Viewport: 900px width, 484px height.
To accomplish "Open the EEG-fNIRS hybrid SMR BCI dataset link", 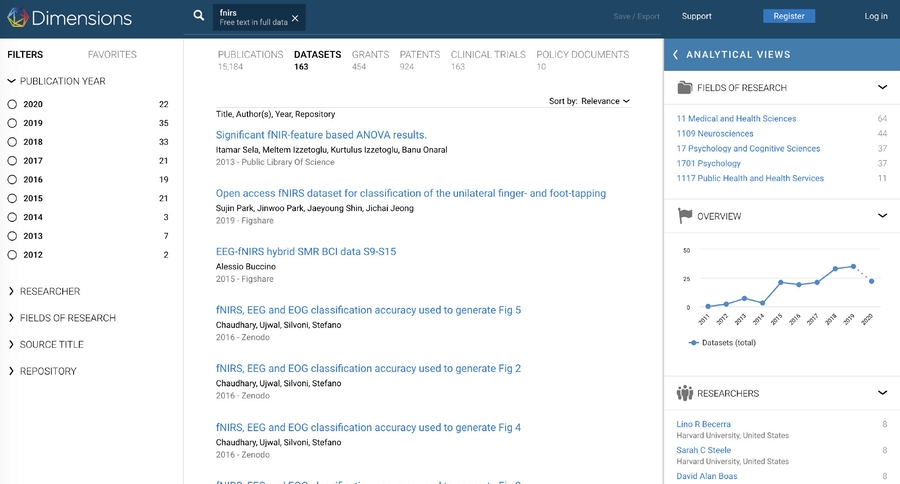I will 306,252.
